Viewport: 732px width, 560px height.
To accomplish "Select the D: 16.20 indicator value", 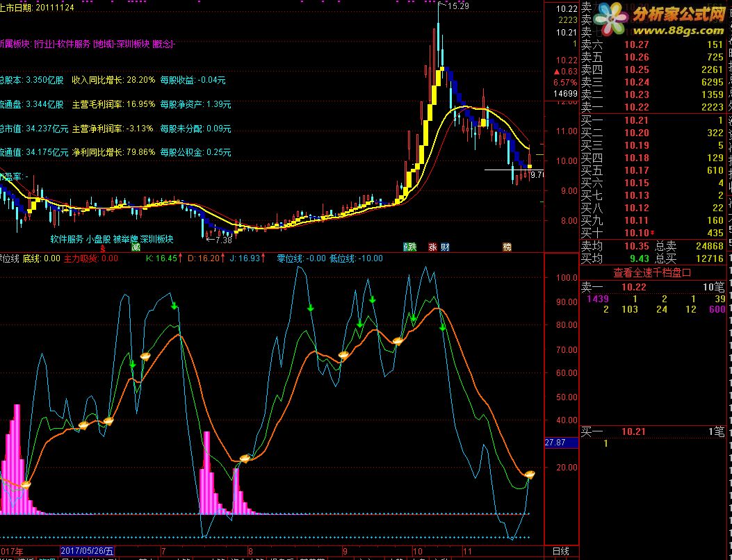I will [x=203, y=258].
